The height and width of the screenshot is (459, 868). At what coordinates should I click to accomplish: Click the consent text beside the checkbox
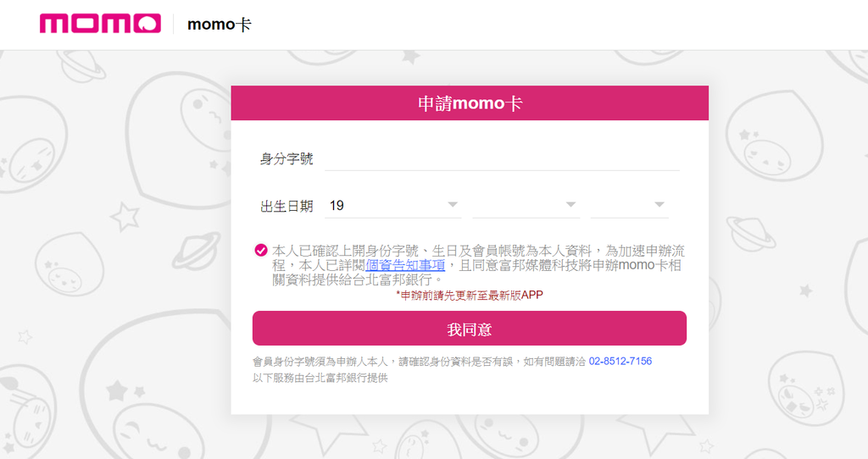[477, 265]
